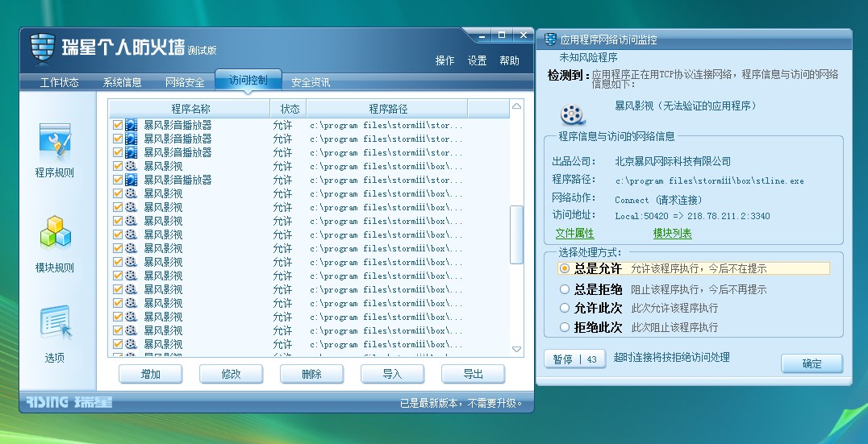Click the program list scrollbar thumb

click(516, 235)
